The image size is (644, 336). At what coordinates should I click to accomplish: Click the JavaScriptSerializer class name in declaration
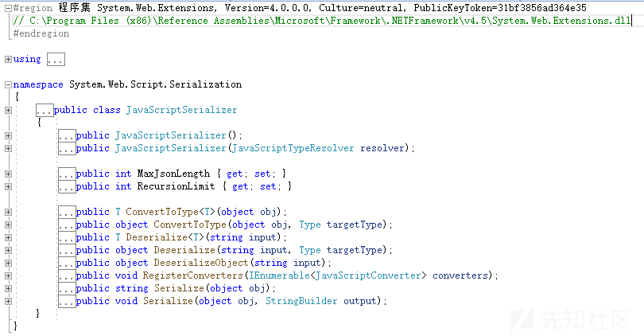coord(181,110)
